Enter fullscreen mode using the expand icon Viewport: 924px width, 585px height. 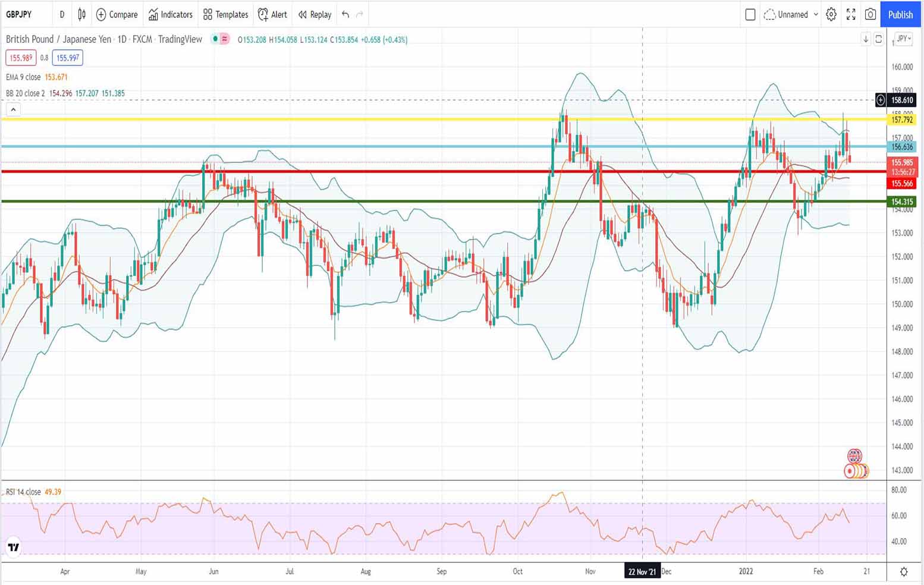(851, 14)
